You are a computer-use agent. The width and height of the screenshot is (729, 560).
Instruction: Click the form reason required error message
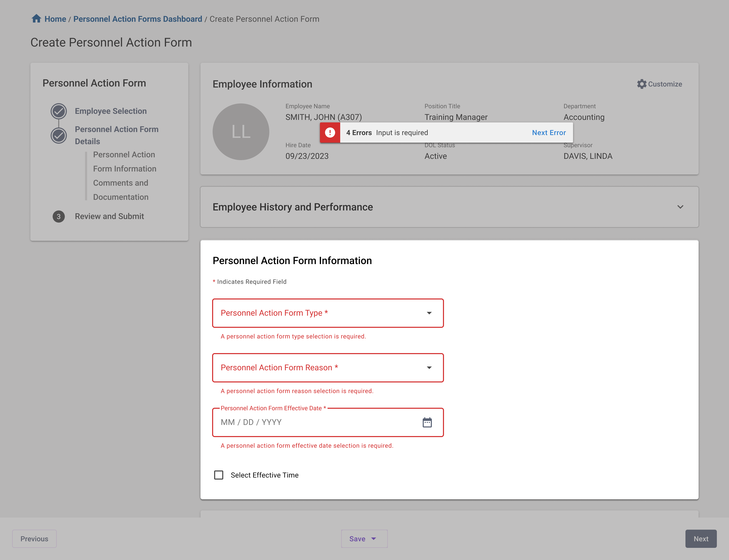pyautogui.click(x=297, y=391)
